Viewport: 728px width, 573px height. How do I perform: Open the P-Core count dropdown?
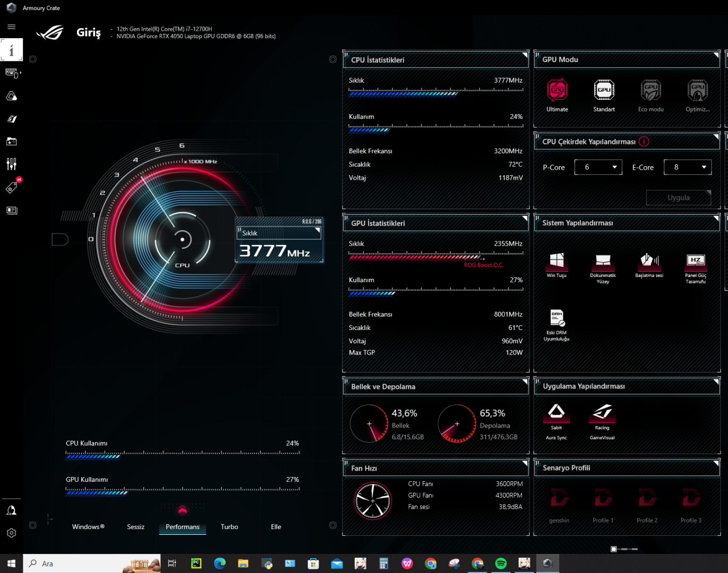(x=598, y=167)
